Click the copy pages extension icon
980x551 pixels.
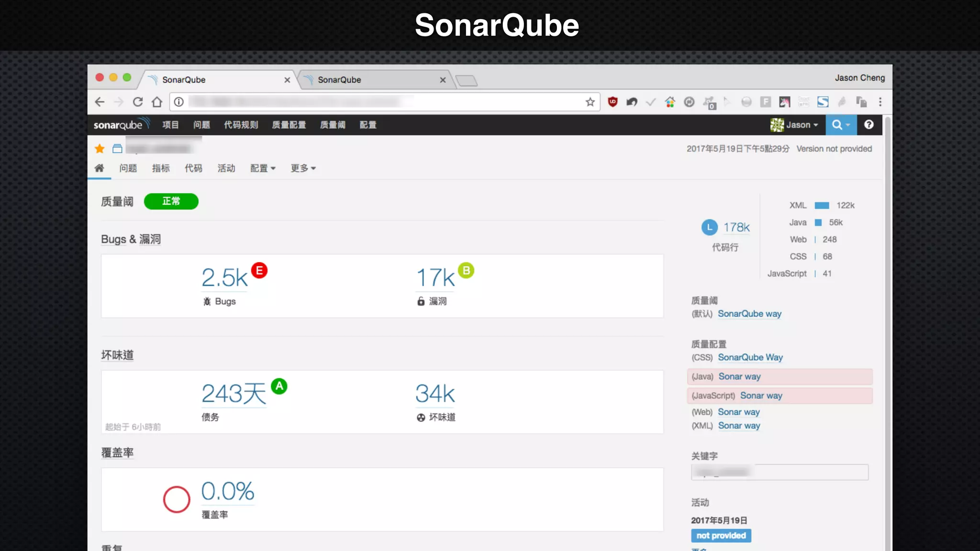(x=861, y=102)
